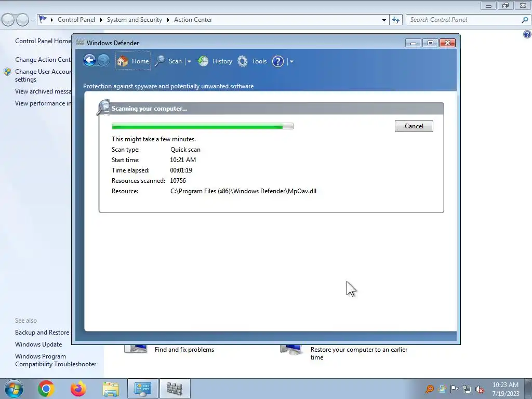532x399 pixels.
Task: Open Change Action Center settings link
Action: click(43, 60)
